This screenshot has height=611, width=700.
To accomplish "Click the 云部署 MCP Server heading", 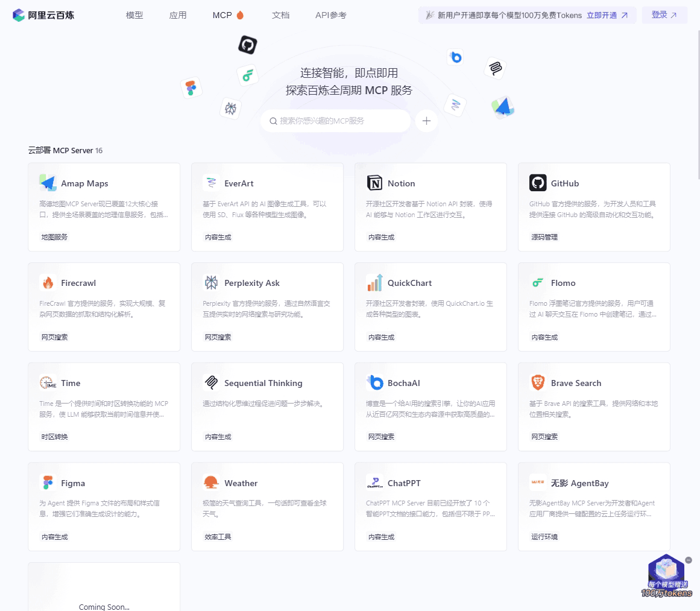I will point(65,151).
